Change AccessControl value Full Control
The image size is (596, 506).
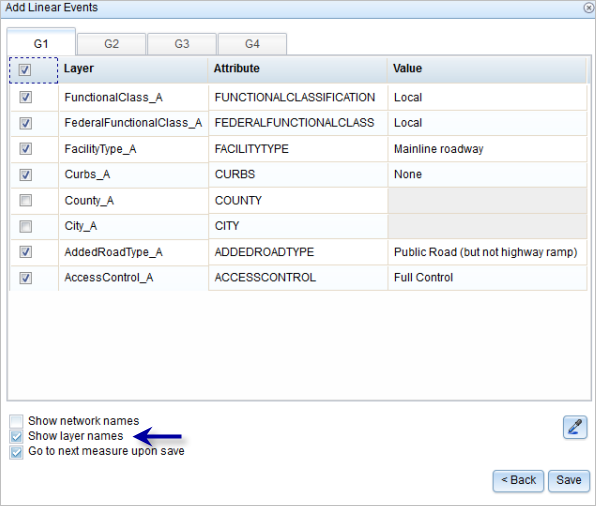[x=487, y=278]
